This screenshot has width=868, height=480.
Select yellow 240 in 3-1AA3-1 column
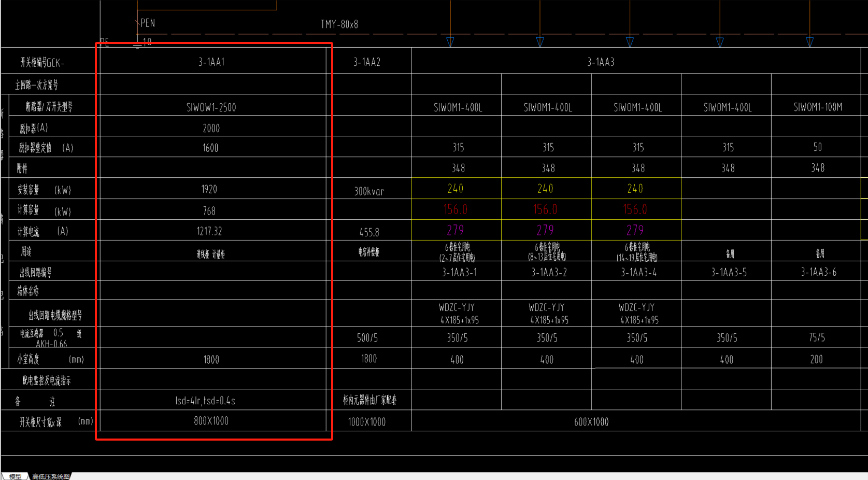[455, 189]
